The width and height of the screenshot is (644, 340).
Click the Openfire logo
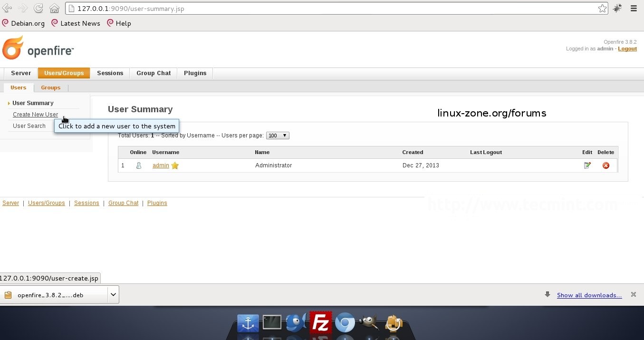pos(38,49)
